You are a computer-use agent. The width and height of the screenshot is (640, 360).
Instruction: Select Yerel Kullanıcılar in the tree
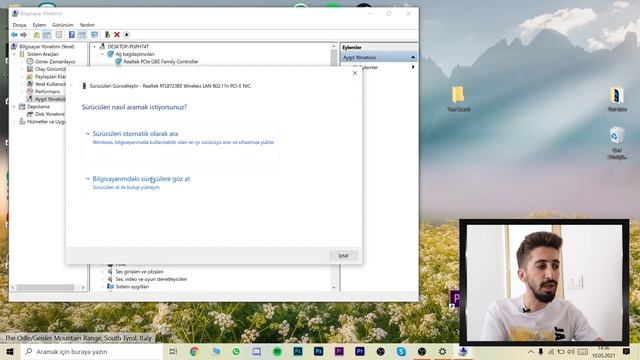(x=46, y=84)
